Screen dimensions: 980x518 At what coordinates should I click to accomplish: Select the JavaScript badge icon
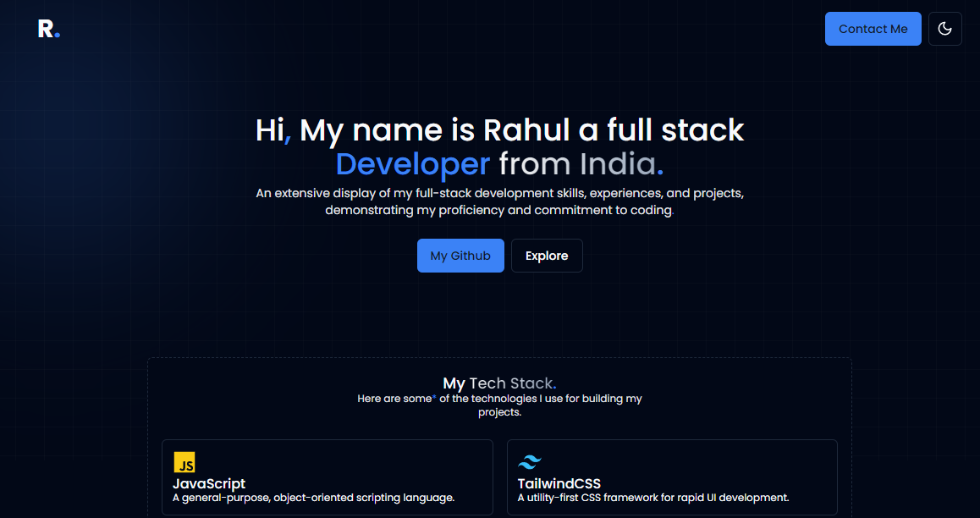185,462
